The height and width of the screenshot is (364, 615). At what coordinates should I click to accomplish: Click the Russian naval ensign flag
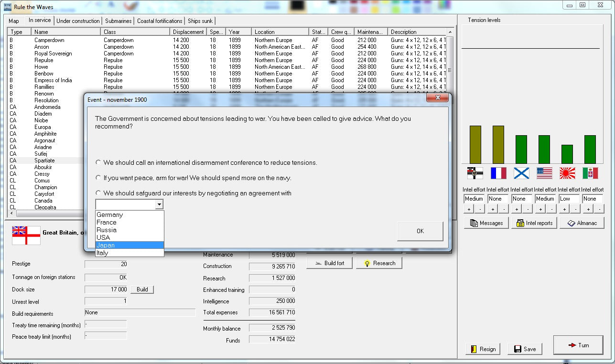[521, 173]
